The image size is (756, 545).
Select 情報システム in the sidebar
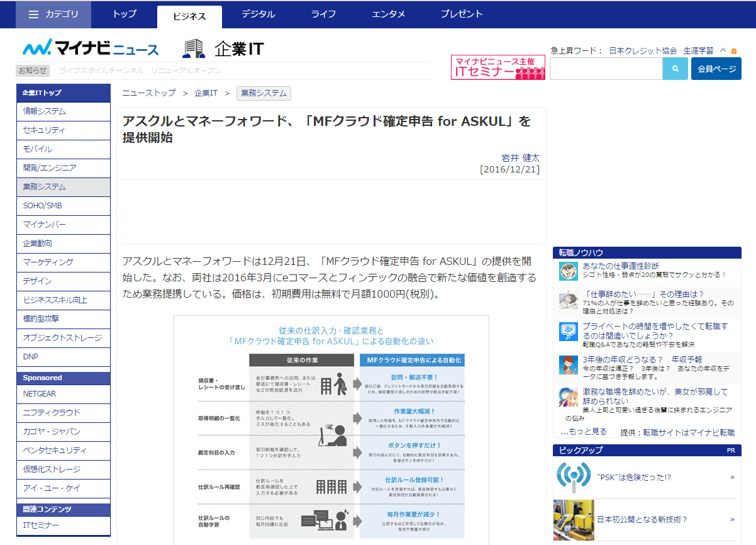click(63, 111)
